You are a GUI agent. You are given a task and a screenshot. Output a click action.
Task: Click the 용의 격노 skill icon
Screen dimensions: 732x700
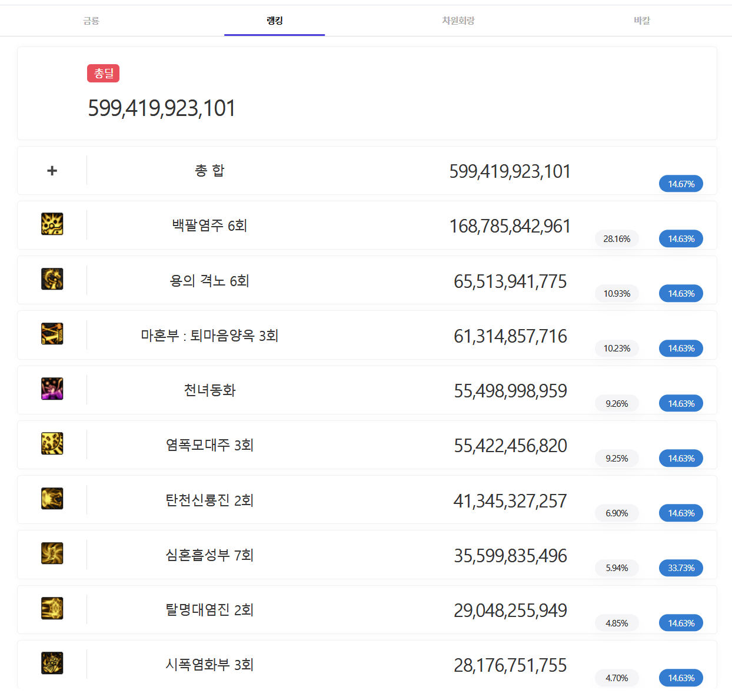(x=52, y=279)
